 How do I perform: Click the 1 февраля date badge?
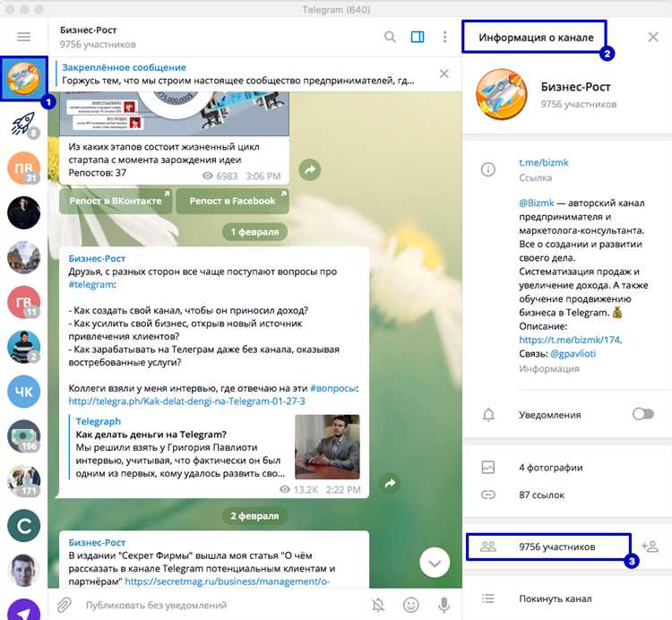[254, 232]
